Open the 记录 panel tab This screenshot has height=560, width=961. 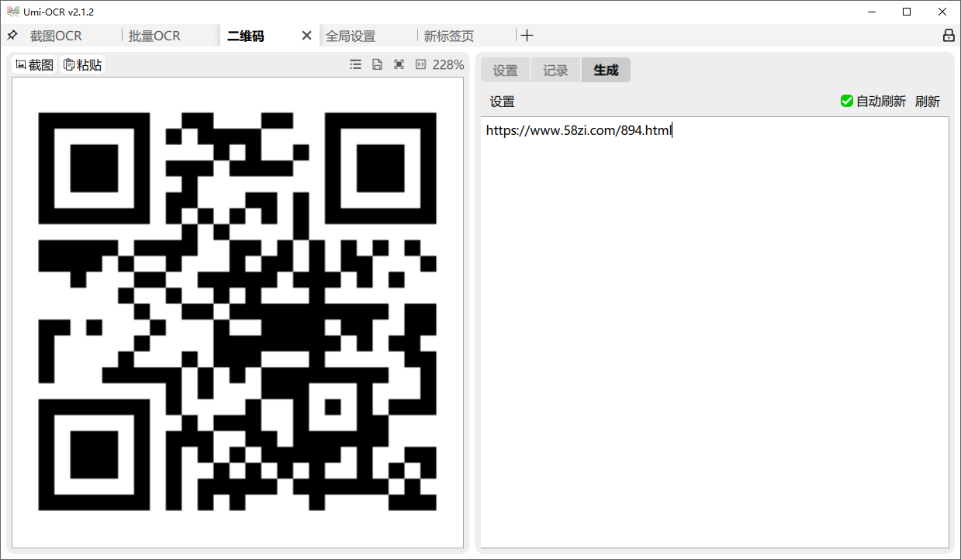pos(555,70)
